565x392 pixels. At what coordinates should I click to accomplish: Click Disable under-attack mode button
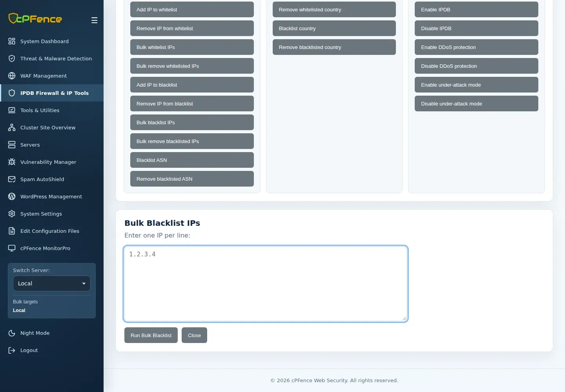pyautogui.click(x=476, y=103)
